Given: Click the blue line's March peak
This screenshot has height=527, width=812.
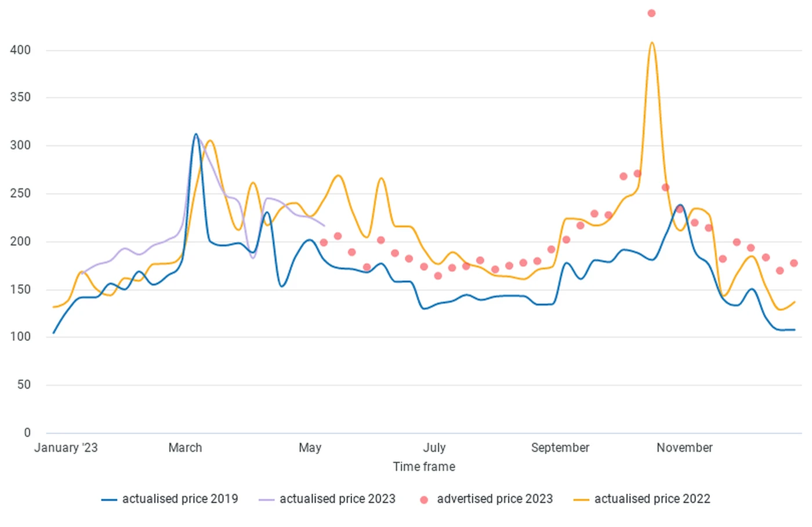Looking at the screenshot, I should point(195,135).
